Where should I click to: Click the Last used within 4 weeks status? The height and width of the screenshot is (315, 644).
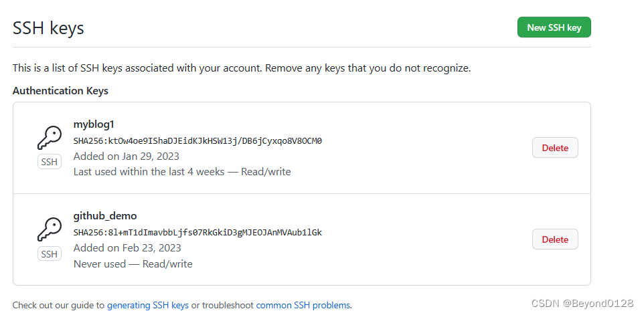(182, 171)
